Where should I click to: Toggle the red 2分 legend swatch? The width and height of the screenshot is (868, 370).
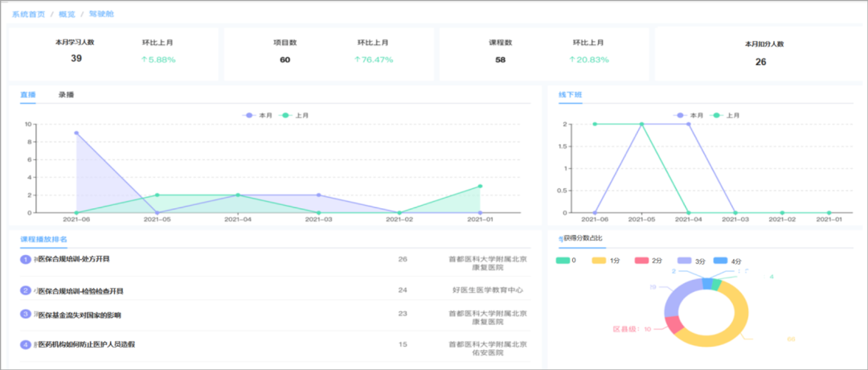click(642, 261)
